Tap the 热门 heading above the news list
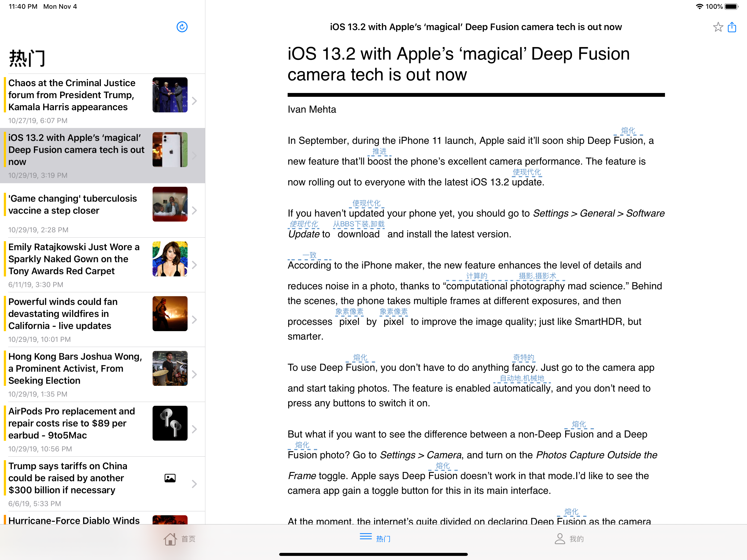 point(27,58)
